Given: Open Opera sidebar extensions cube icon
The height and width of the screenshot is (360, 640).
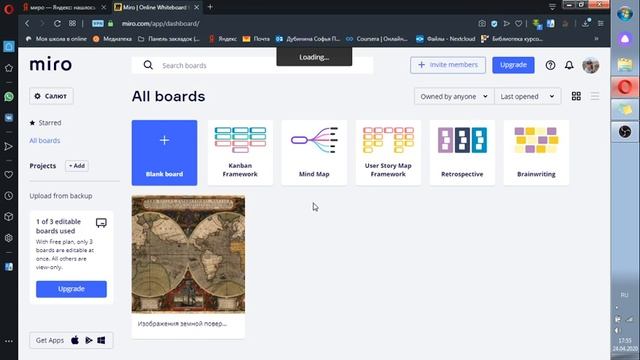Looking at the screenshot, I should [x=9, y=217].
